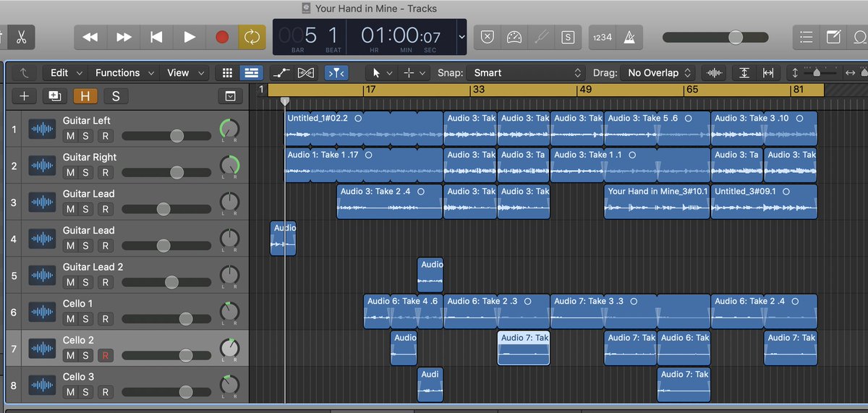Open the Drag No Overlap dropdown

click(x=660, y=72)
